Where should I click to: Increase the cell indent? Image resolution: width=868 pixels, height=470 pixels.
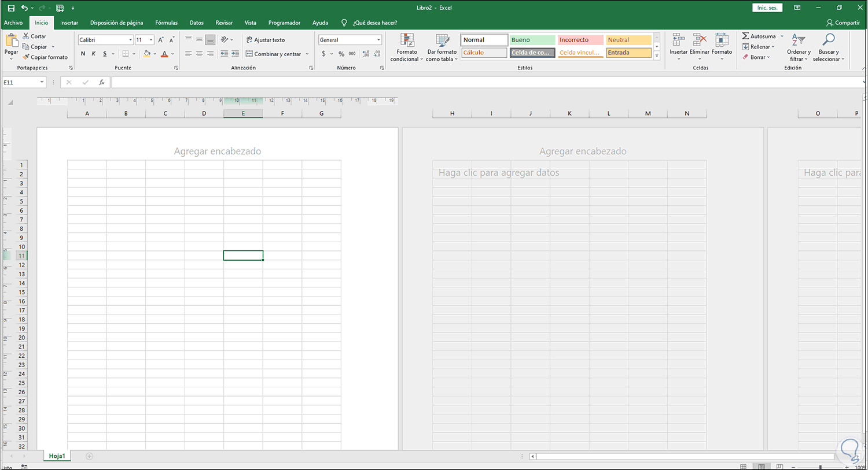point(235,54)
